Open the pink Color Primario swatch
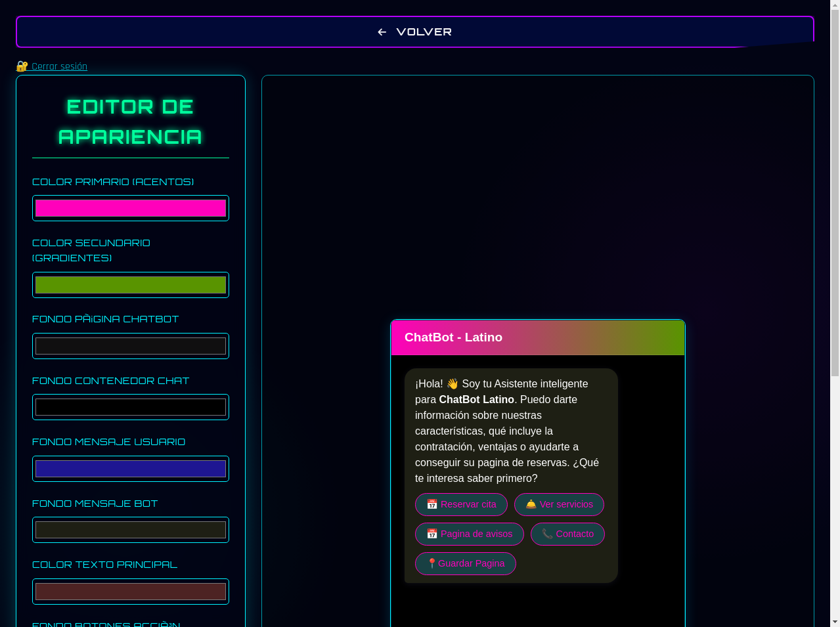 [x=130, y=208]
